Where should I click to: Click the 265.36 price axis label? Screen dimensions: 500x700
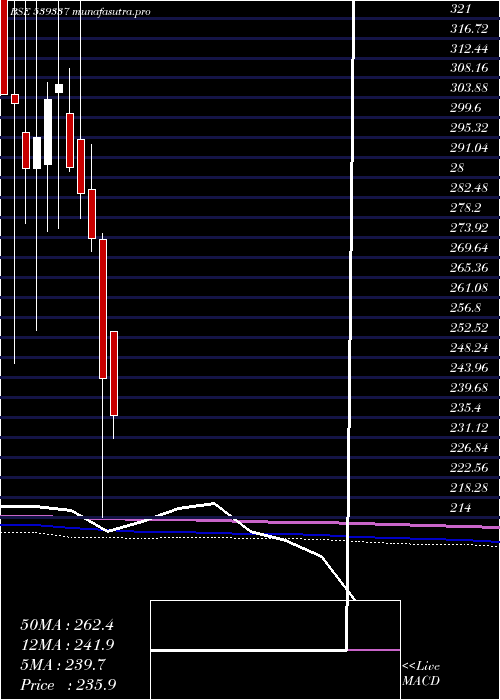coord(469,268)
